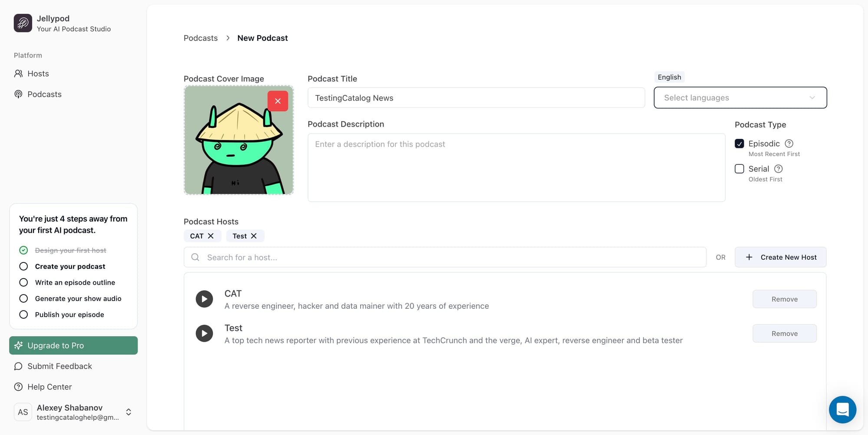The width and height of the screenshot is (868, 435).
Task: Toggle the Create your podcast step circle
Action: point(23,266)
